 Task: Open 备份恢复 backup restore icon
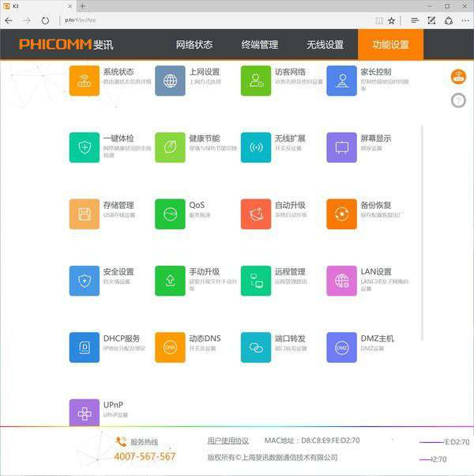pos(342,214)
